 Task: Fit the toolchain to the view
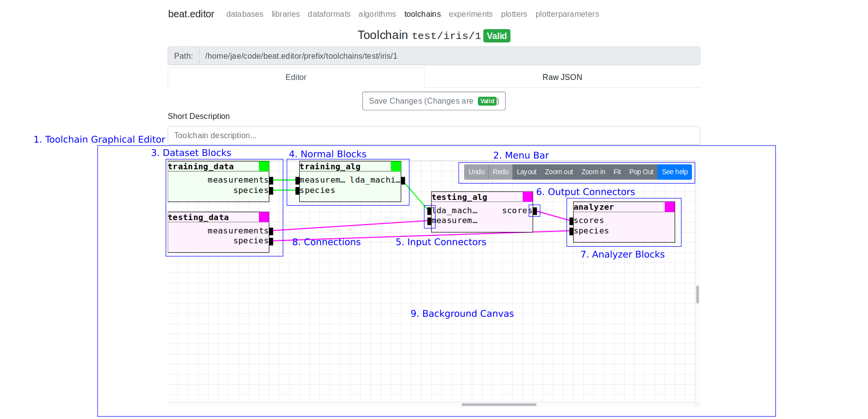coord(617,172)
